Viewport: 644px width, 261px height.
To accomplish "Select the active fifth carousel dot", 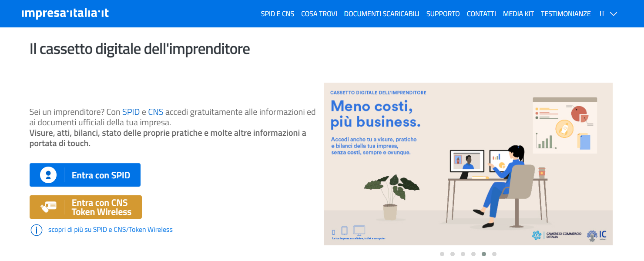I will coord(484,254).
